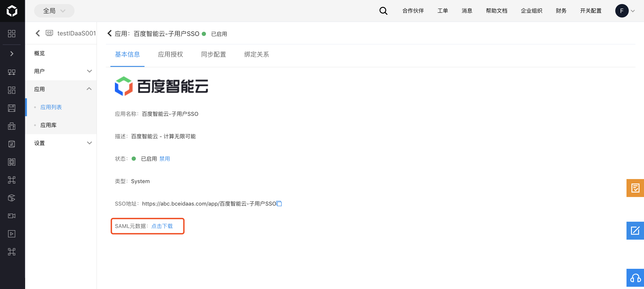The image size is (644, 289).
Task: Click the network nodes icon in dark sidebar
Action: pos(12,72)
